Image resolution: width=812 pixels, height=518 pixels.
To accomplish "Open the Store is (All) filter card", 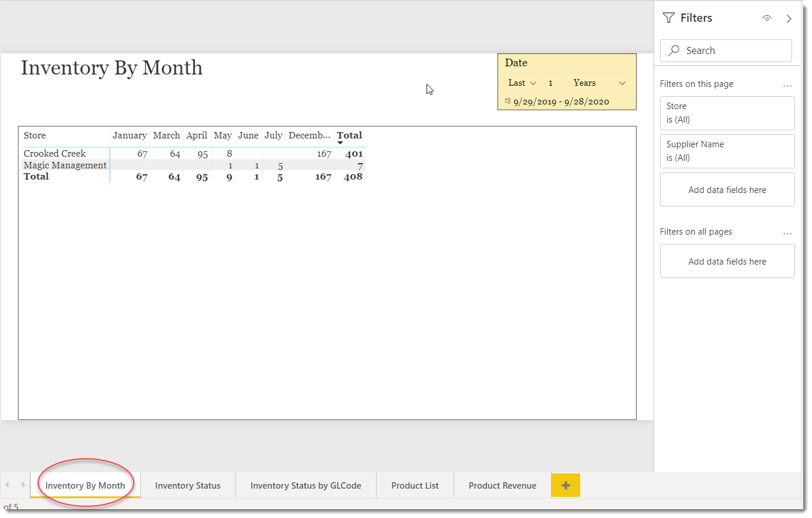I will [727, 113].
